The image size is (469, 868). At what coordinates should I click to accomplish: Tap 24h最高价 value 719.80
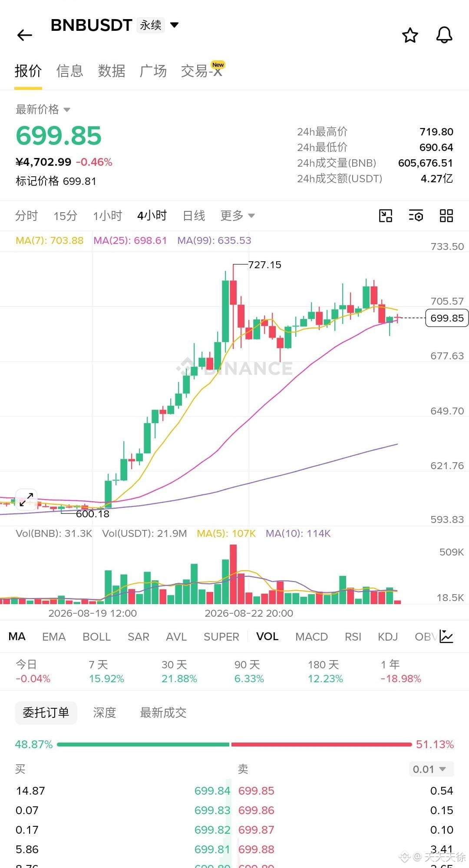(x=436, y=132)
